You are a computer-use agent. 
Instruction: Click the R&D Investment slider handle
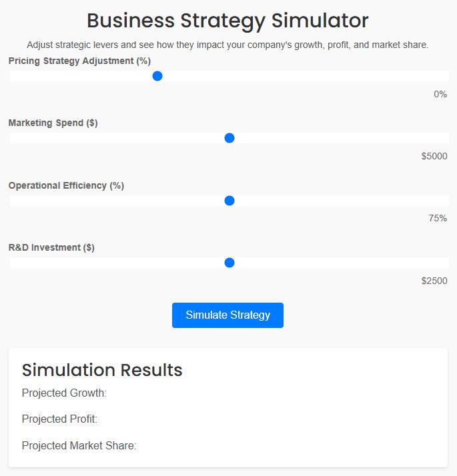click(x=230, y=263)
